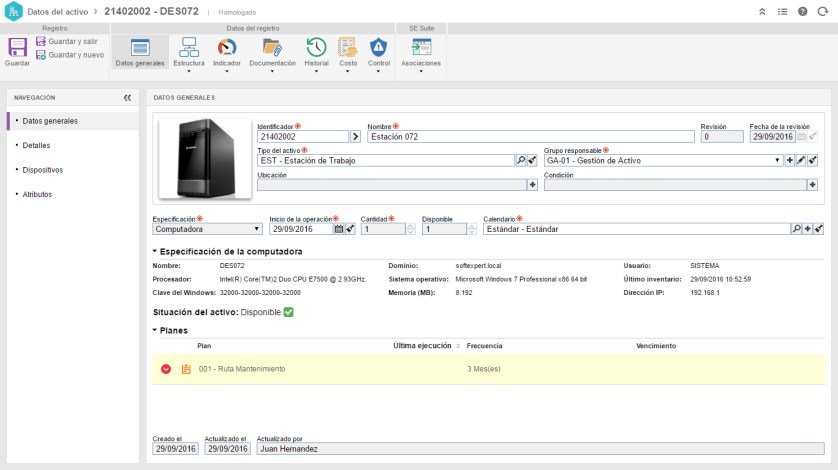Click Guardar y salir

tap(67, 41)
